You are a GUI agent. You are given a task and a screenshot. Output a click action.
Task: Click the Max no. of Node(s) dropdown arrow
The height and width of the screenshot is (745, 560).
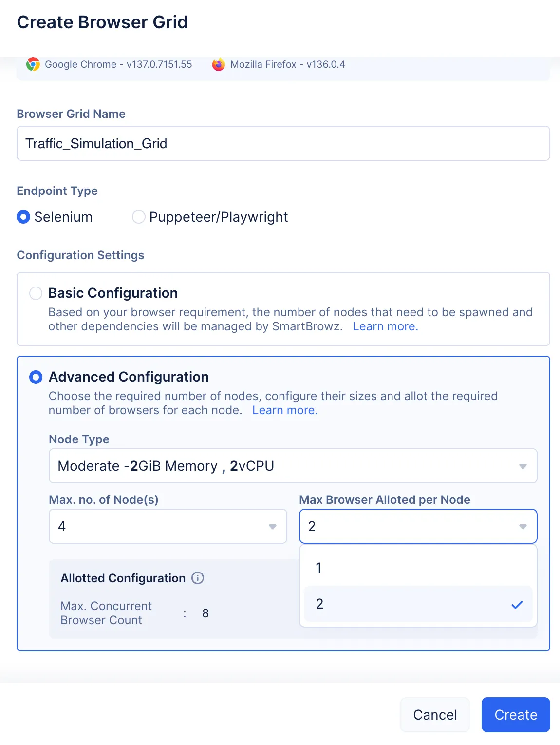point(273,527)
